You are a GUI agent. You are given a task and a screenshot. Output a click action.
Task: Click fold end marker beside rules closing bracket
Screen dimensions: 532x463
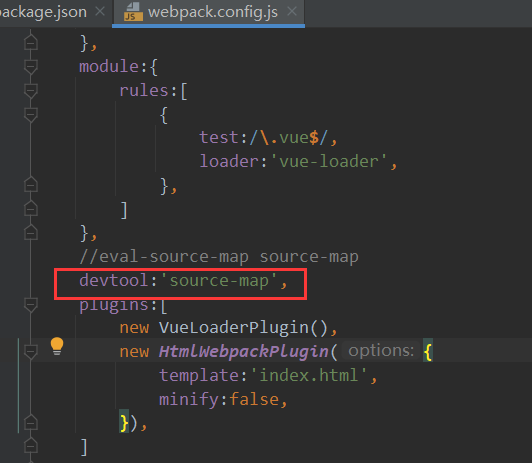(31, 209)
